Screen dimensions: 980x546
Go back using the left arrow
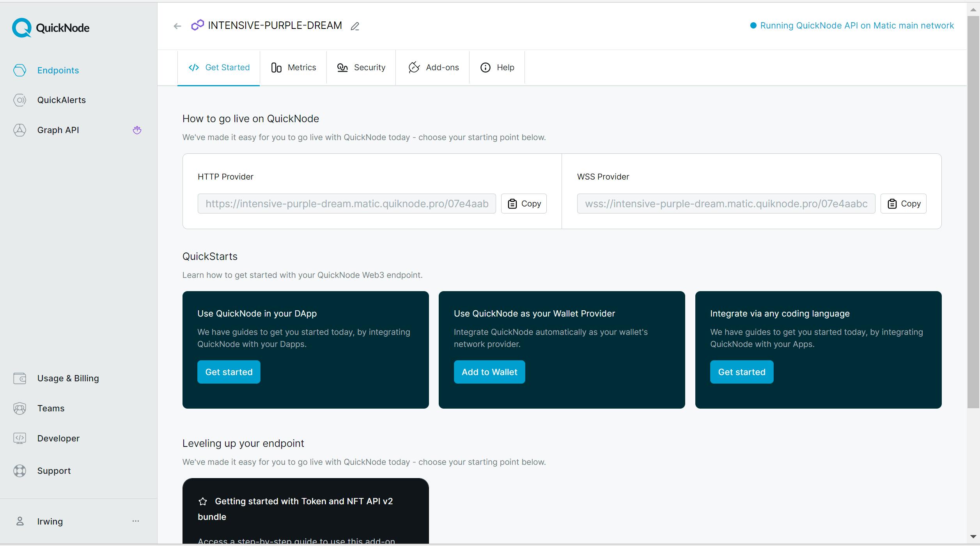(x=177, y=26)
